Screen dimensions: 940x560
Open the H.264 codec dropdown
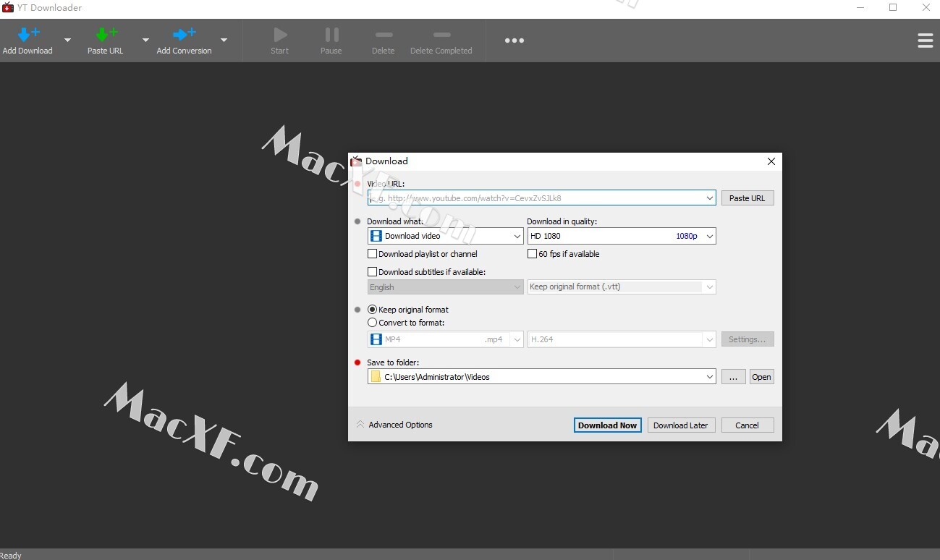tap(622, 339)
